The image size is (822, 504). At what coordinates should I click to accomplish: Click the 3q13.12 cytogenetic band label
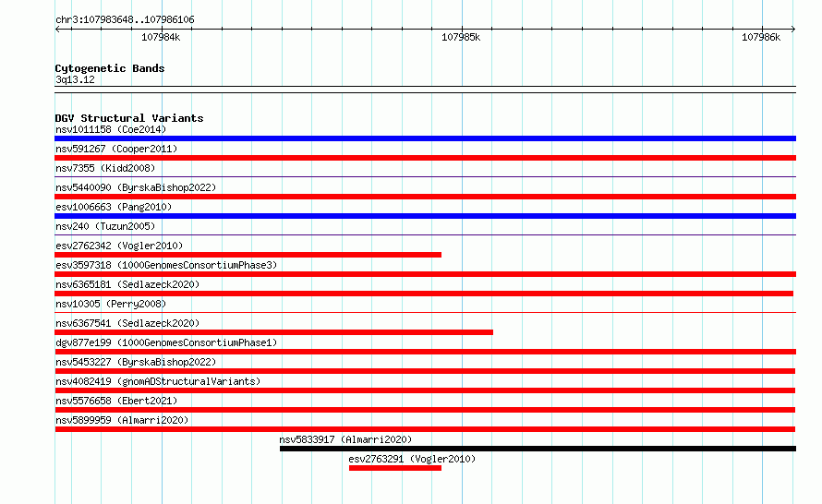coord(75,79)
